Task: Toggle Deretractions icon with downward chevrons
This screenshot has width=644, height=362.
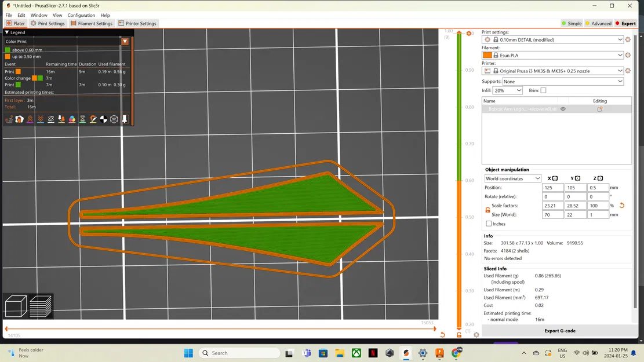Action: (40, 119)
